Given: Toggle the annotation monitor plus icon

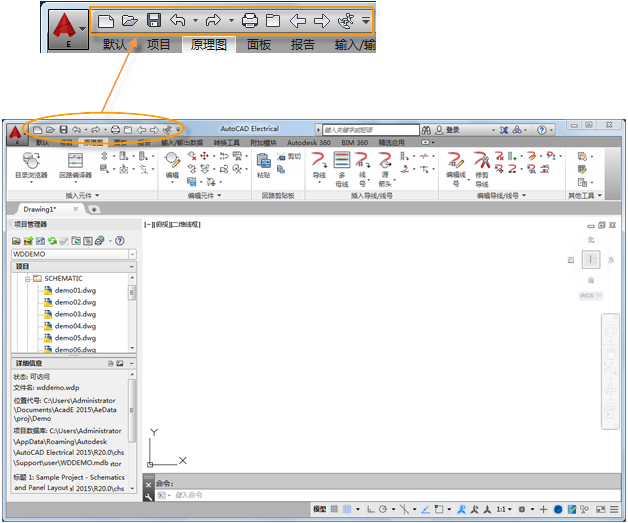Looking at the screenshot, I should [x=543, y=509].
